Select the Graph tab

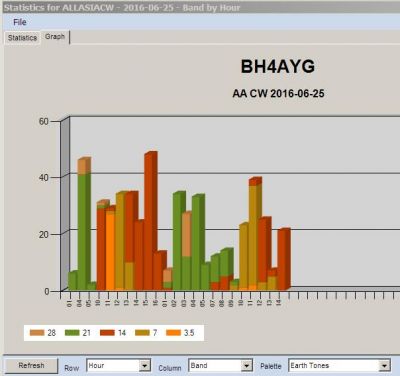click(55, 37)
